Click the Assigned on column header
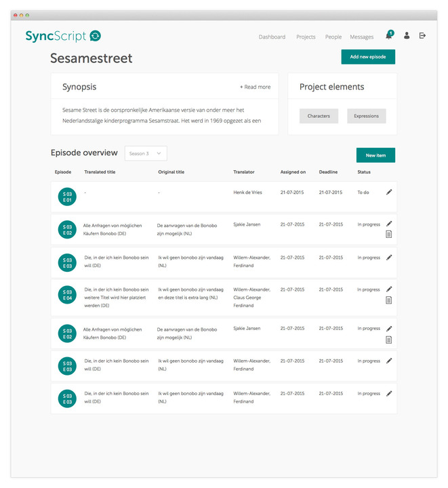The width and height of the screenshot is (448, 488). point(293,171)
